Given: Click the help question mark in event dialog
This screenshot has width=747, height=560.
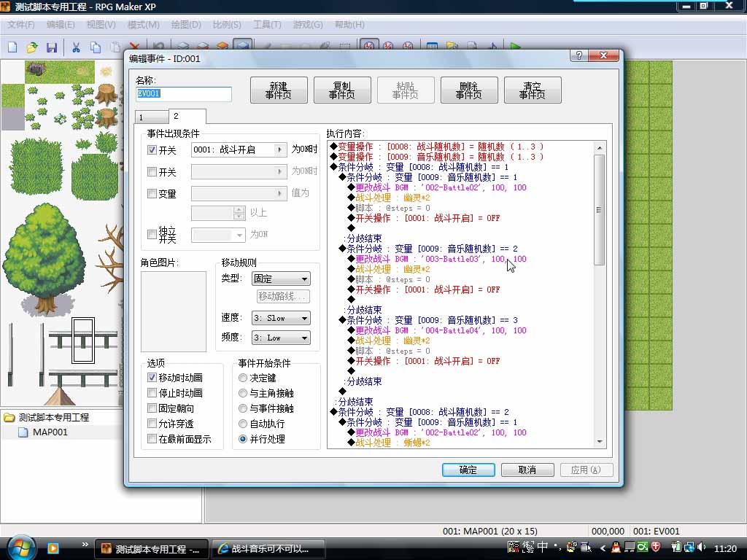Looking at the screenshot, I should tap(578, 55).
